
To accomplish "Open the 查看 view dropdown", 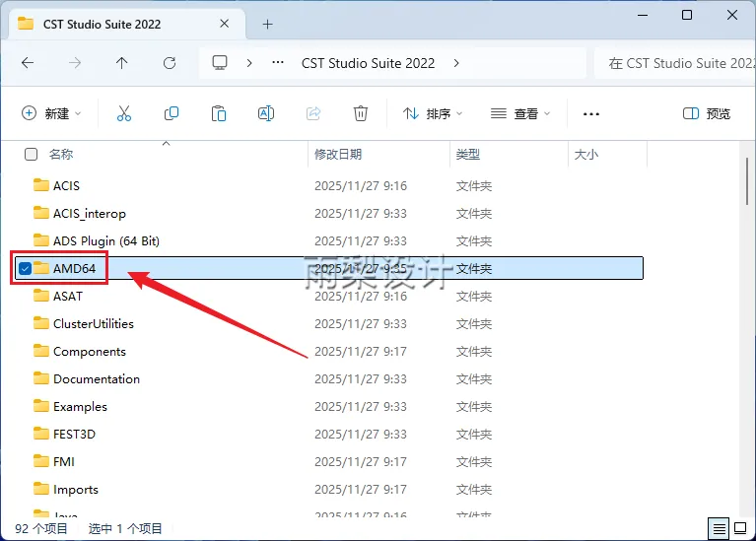I will click(x=520, y=113).
